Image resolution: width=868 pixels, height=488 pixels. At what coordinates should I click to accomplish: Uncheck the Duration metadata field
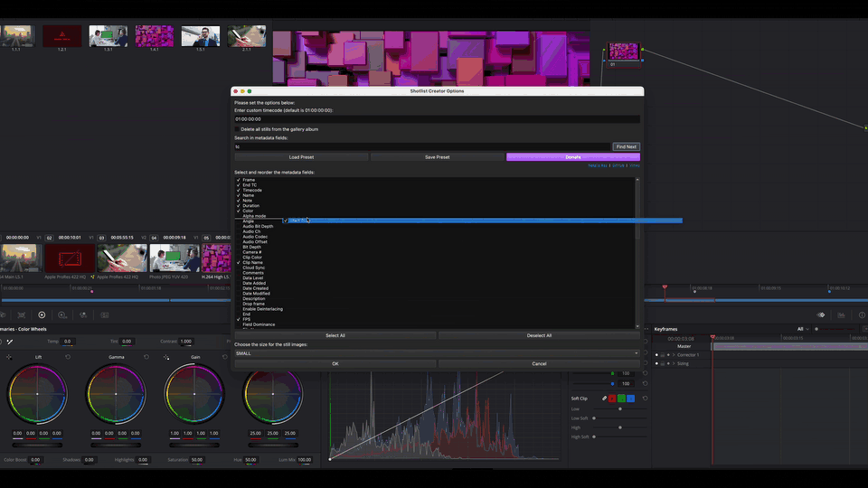tap(239, 206)
